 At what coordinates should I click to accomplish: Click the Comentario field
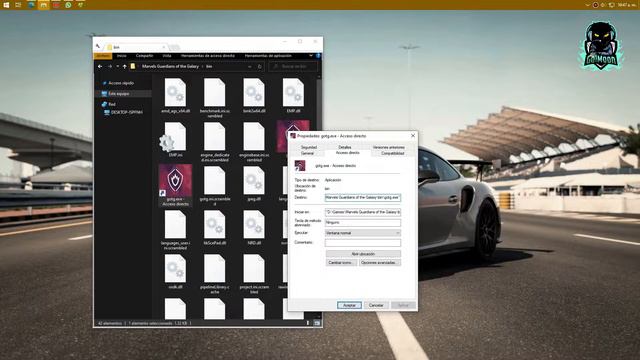coord(362,243)
